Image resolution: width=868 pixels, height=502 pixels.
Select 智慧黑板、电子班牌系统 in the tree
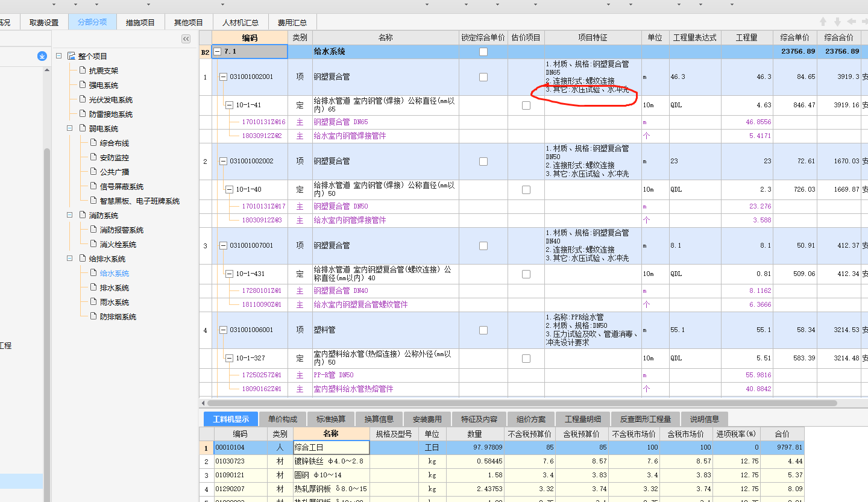coord(140,201)
